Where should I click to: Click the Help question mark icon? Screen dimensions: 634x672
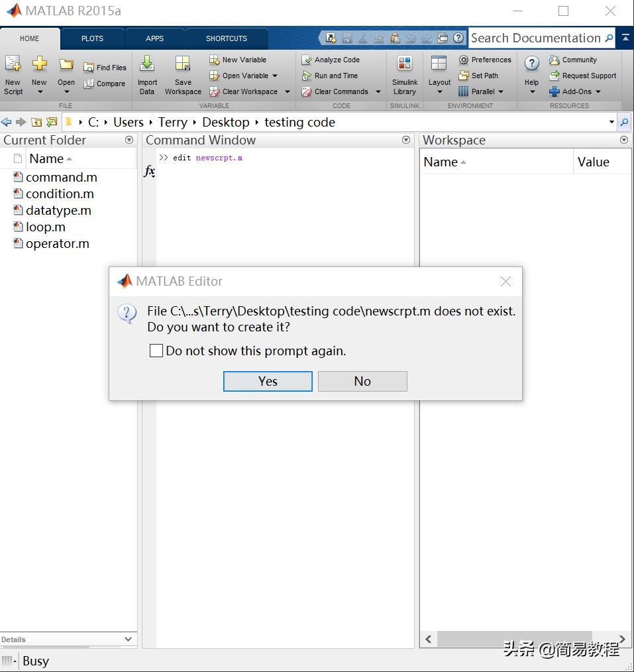tap(531, 64)
